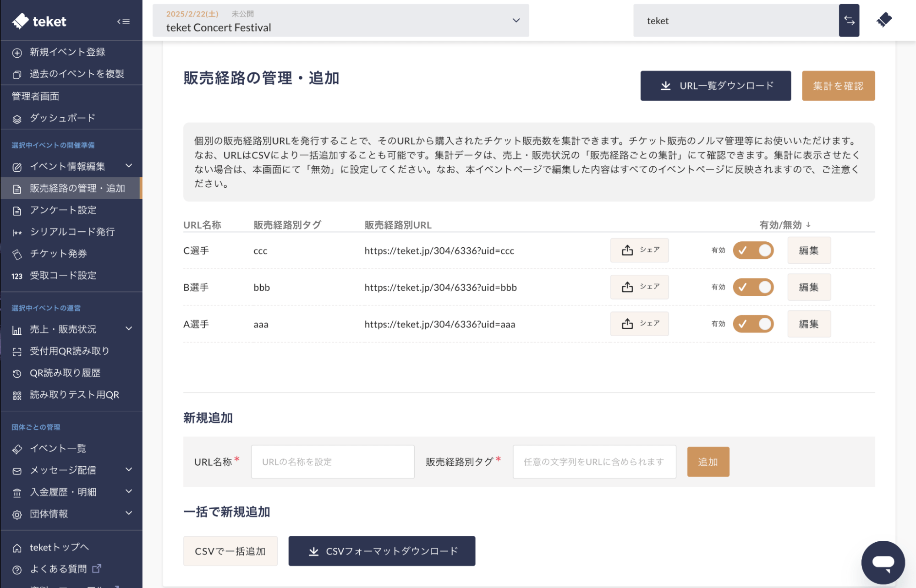This screenshot has height=588, width=916.
Task: Open the chat support bubble
Action: point(883,562)
